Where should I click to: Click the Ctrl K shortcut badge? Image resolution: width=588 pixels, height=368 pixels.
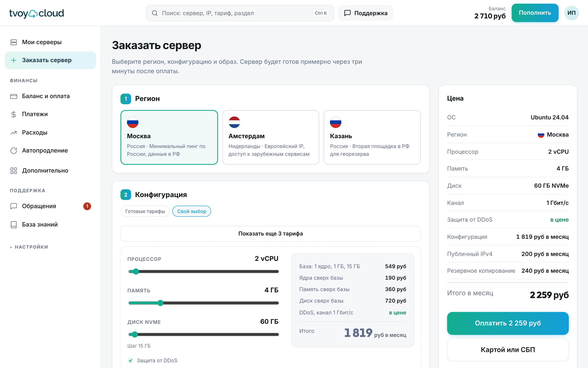(321, 13)
